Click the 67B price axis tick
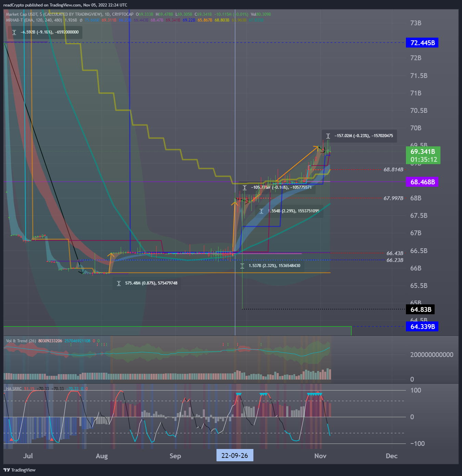Viewport: 462px width, 476px height. point(416,233)
